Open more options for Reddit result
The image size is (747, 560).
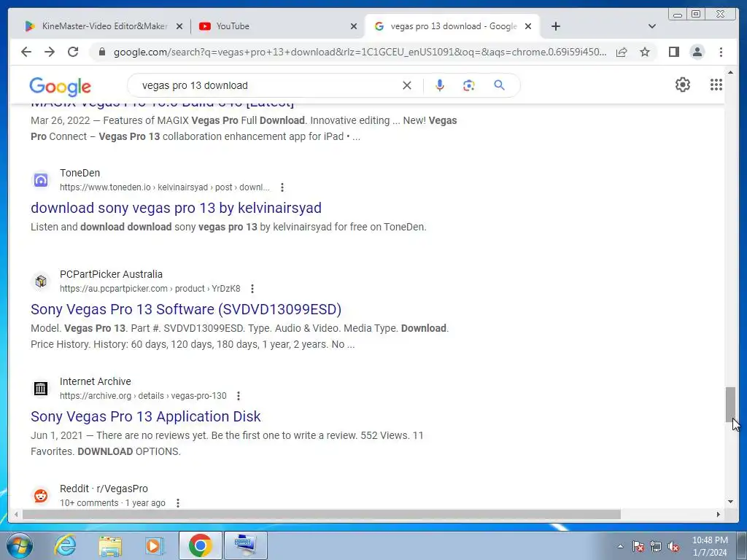coord(178,503)
